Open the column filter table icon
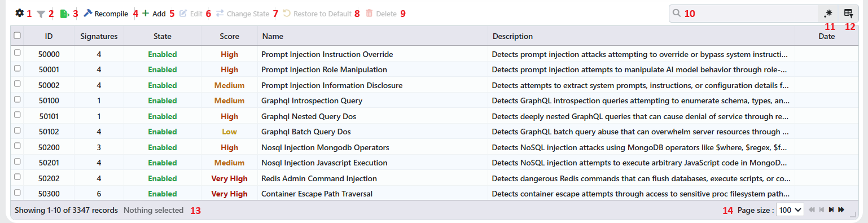The image size is (868, 223). coord(848,14)
